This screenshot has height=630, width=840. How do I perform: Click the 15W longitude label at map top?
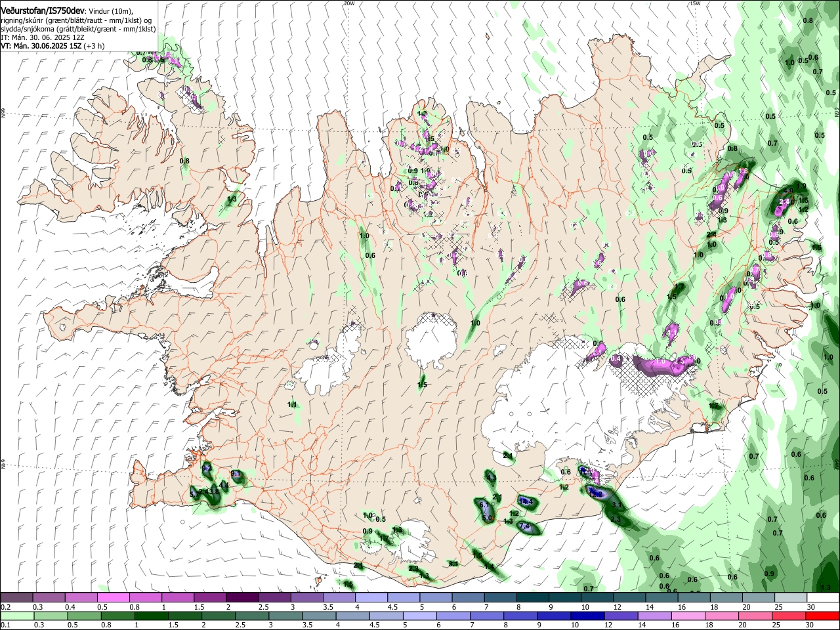pyautogui.click(x=695, y=3)
